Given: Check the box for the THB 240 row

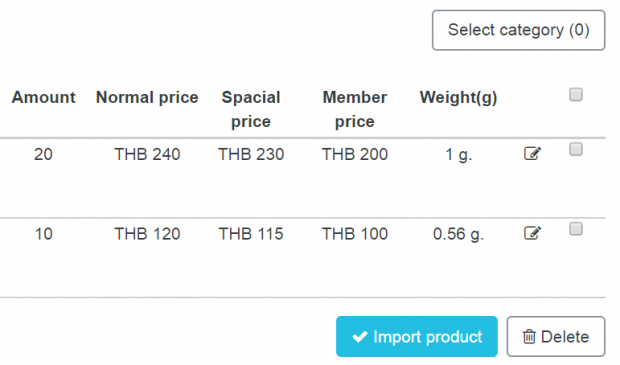Looking at the screenshot, I should 576,149.
